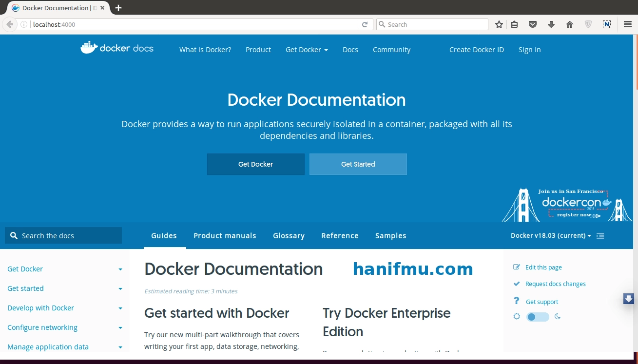Click the dark Get Docker hero button
Screen dimensions: 638x364
point(256,164)
